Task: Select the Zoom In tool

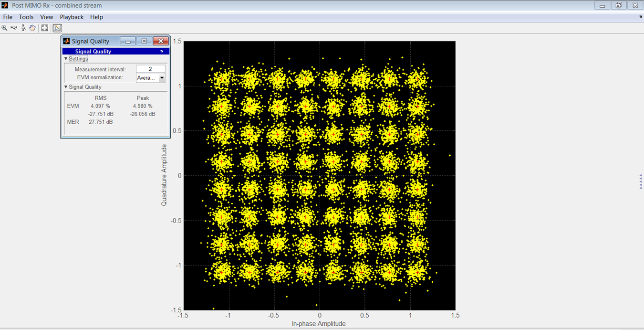Action: pos(5,28)
